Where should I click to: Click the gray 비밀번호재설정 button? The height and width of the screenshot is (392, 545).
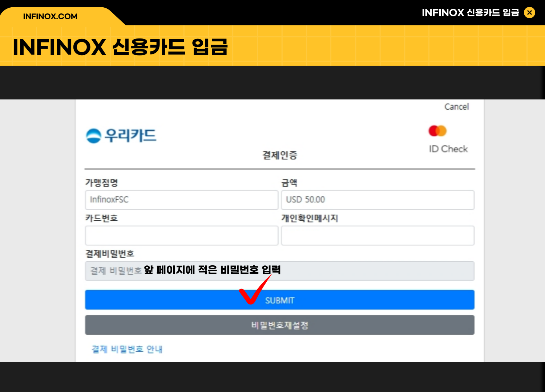[x=279, y=325]
